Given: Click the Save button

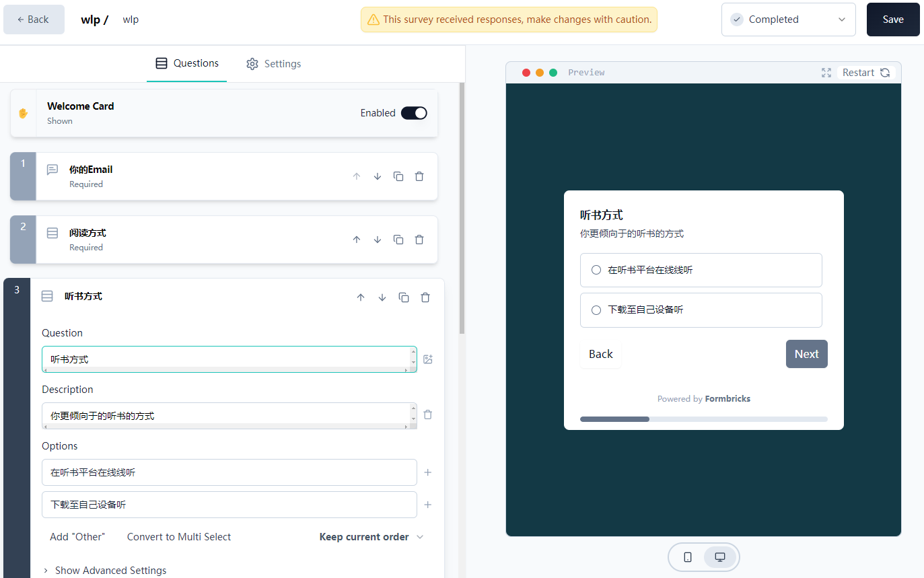Looking at the screenshot, I should coord(892,20).
